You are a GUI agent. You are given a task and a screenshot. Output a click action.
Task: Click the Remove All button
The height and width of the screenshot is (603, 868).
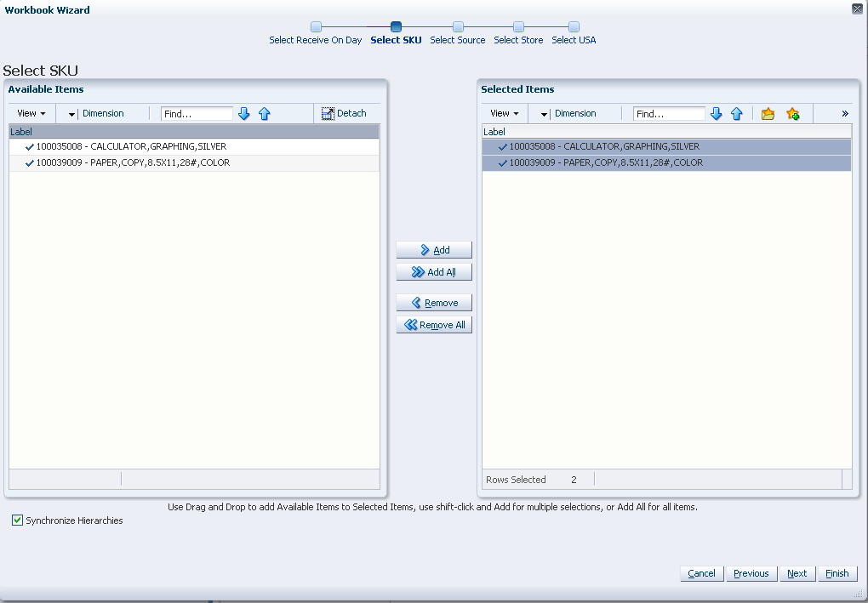click(434, 325)
